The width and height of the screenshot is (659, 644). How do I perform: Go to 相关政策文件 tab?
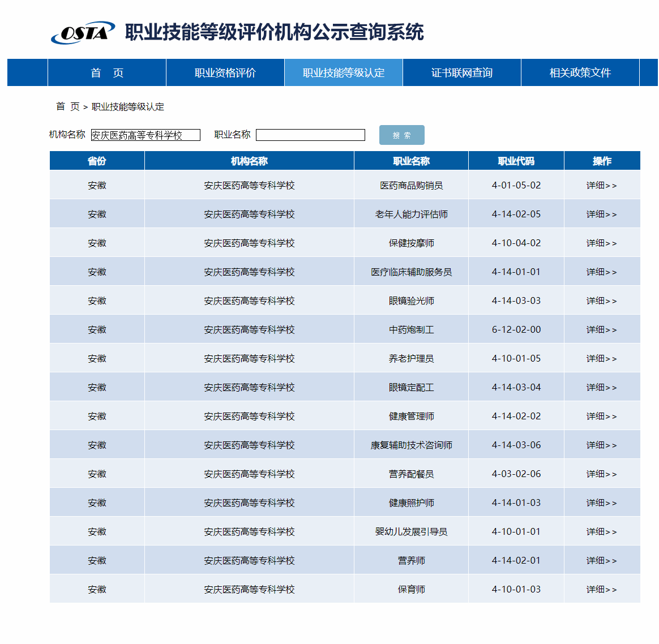pos(580,72)
